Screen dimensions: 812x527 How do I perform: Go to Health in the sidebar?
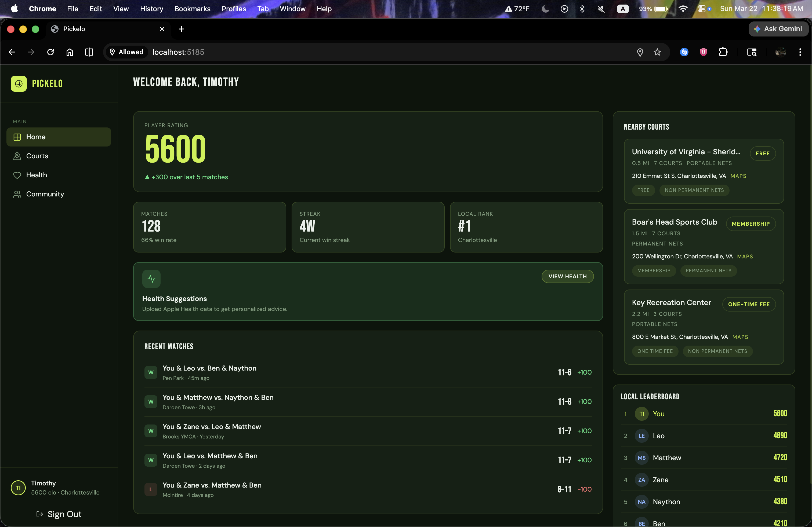tap(37, 175)
